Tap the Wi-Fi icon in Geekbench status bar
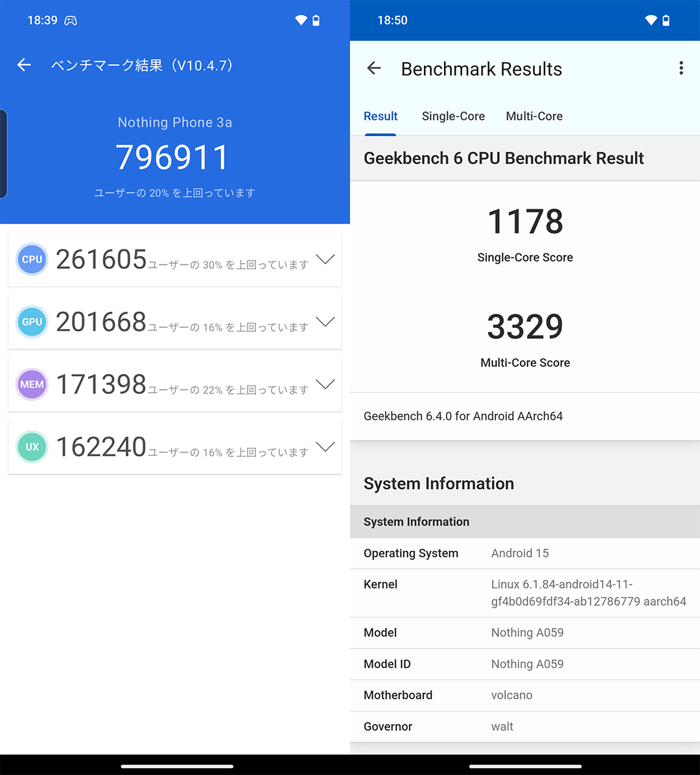 [651, 20]
